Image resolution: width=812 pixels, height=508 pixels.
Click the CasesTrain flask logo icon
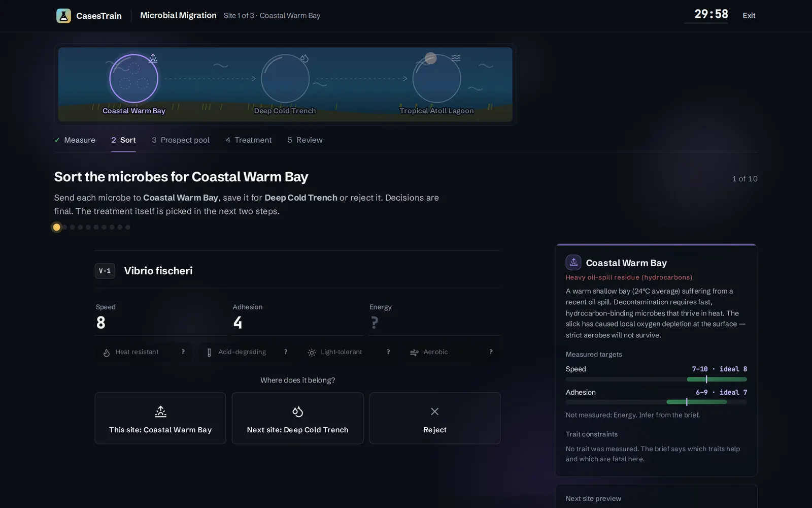click(63, 16)
